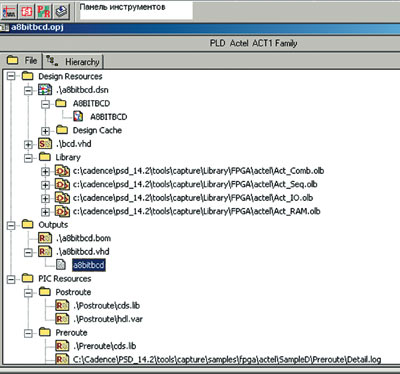
Task: Click the stacked layers toolbar icon
Action: 61,11
